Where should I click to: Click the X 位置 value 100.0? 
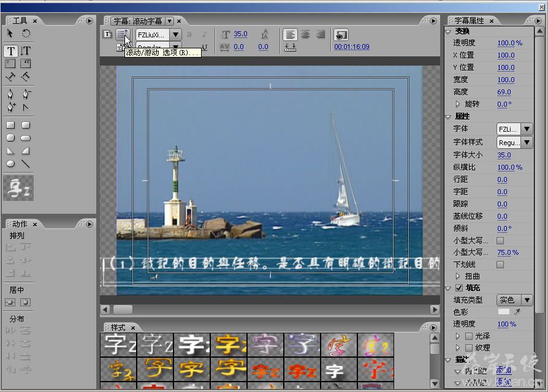point(506,55)
